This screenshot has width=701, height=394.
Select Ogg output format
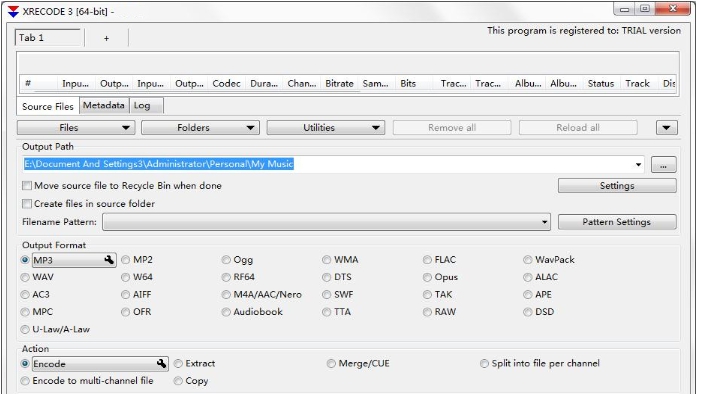click(x=226, y=260)
